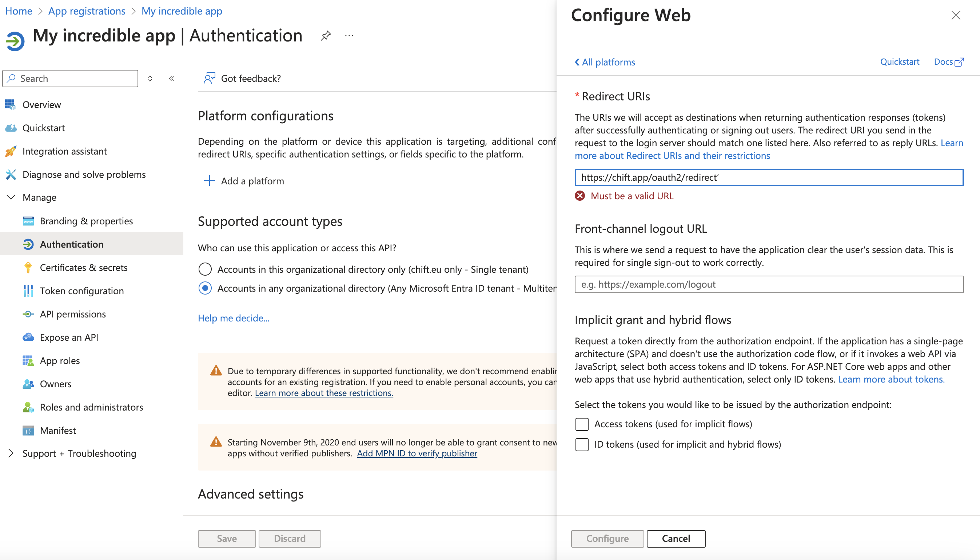The width and height of the screenshot is (980, 560).
Task: Click the Cancel button
Action: [676, 538]
